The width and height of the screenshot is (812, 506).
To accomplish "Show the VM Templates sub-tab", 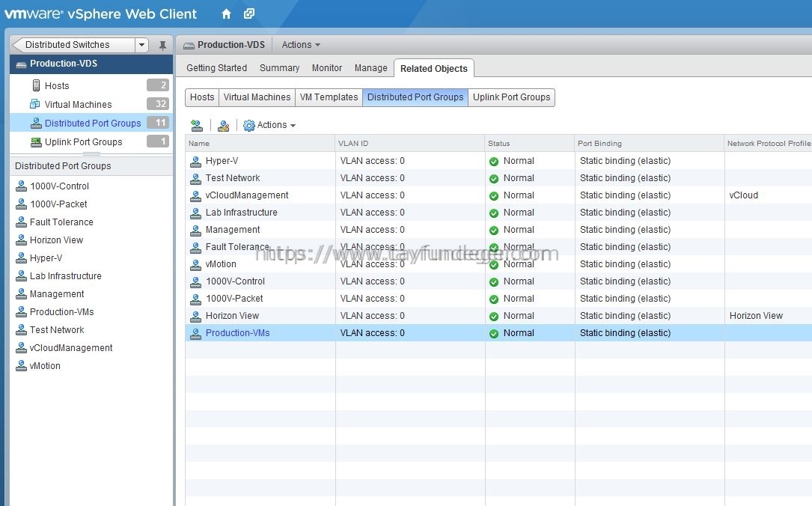I will click(329, 97).
